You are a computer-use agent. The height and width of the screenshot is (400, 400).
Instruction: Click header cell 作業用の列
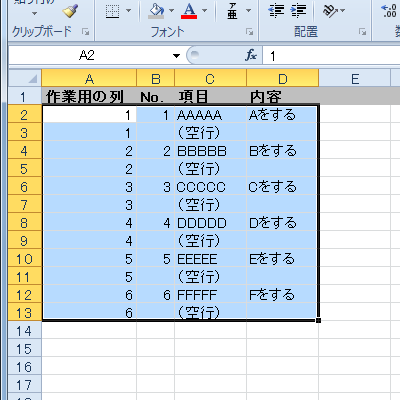pyautogui.click(x=89, y=96)
